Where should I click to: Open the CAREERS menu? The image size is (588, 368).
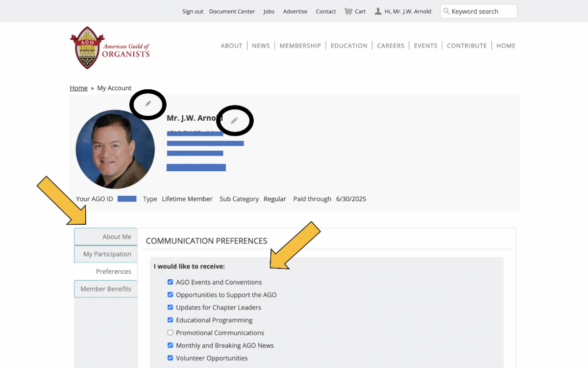391,46
